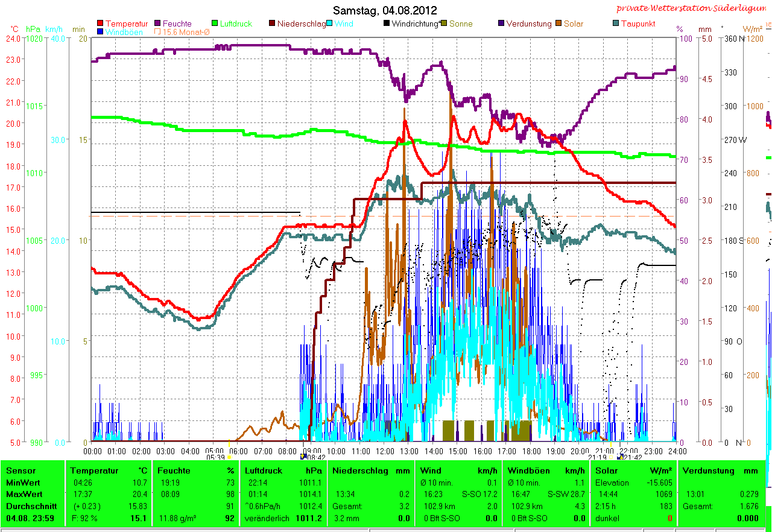Click the blue Windböen legend square

click(x=100, y=32)
